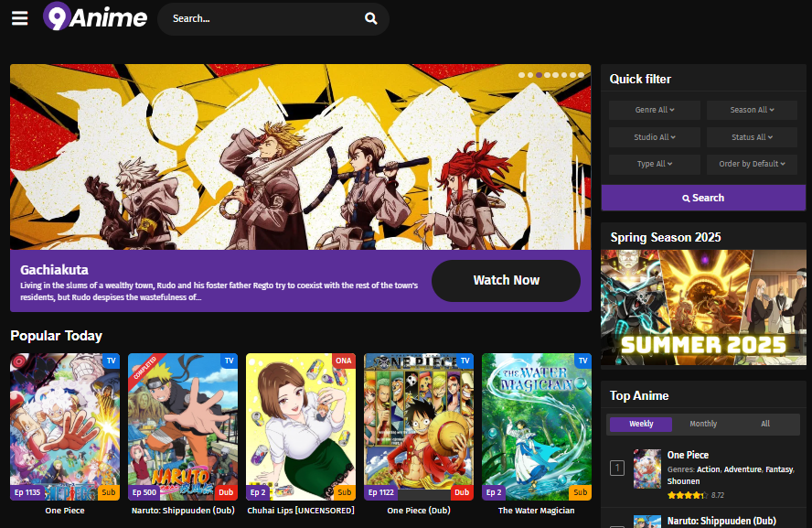812x528 pixels.
Task: Click the One Piece (Dub) title link
Action: coord(419,511)
